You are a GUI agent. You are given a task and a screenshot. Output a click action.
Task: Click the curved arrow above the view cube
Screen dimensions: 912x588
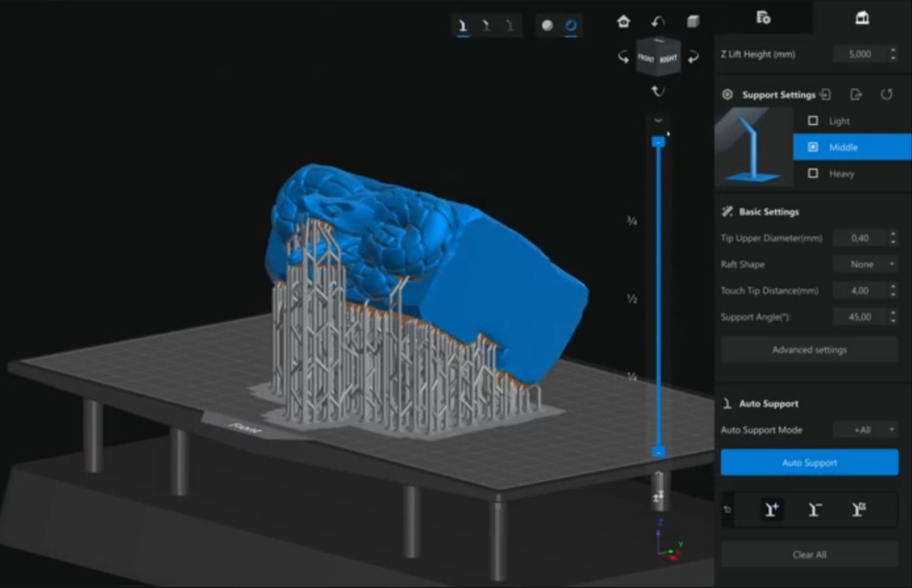658,22
